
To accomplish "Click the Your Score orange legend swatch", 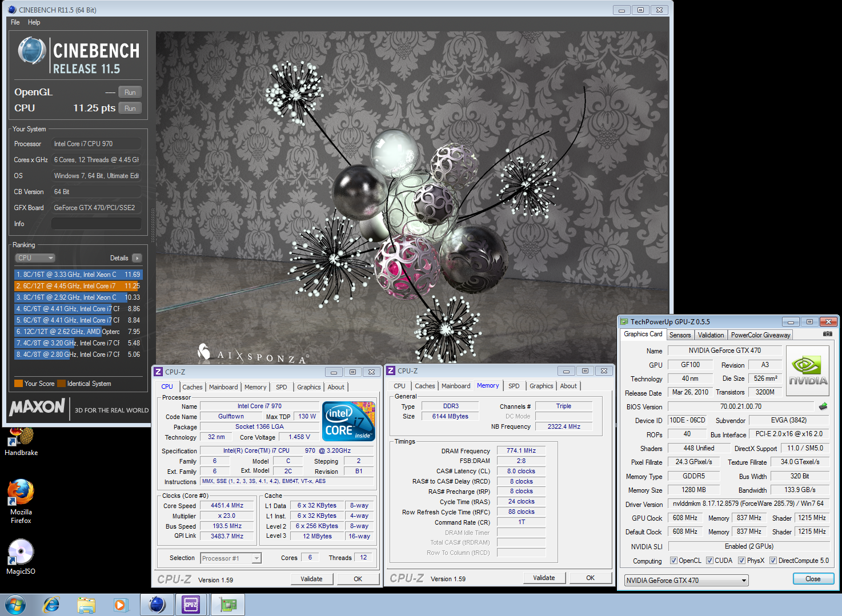I will point(18,384).
